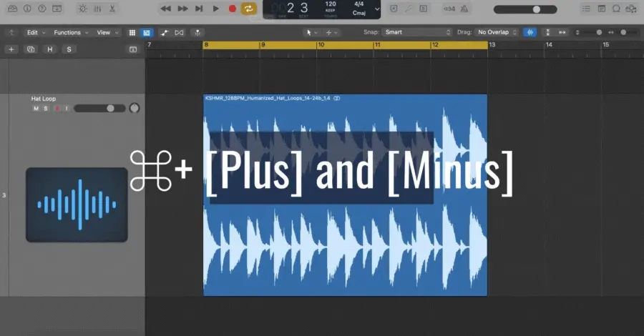Image resolution: width=644 pixels, height=336 pixels.
Task: Click the track header options icon
Action: click(133, 49)
